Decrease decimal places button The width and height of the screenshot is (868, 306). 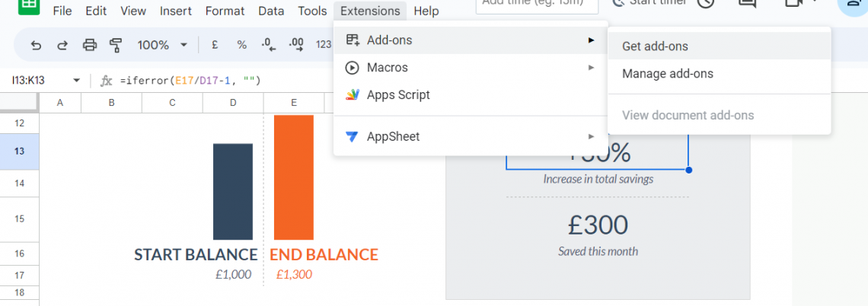(x=267, y=45)
